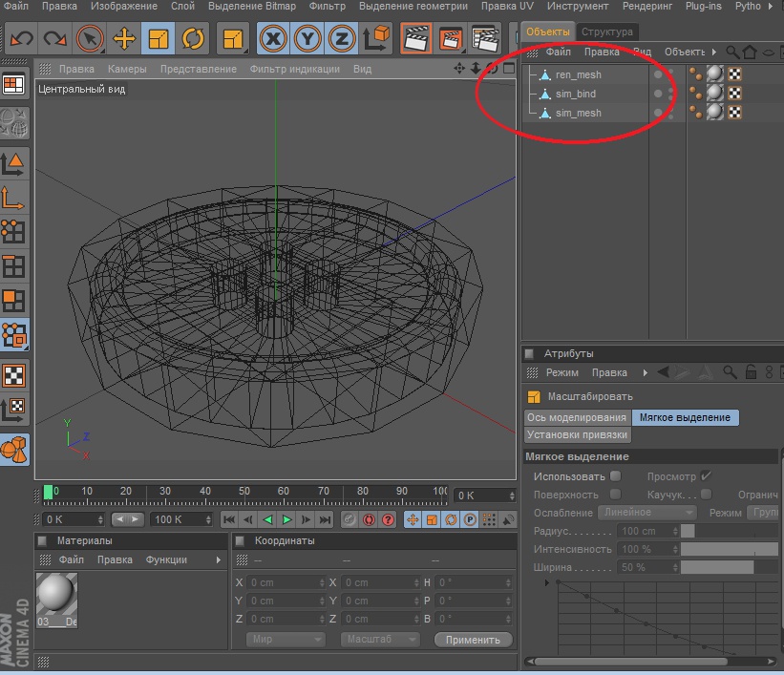Click the Установки привязки button
Image resolution: width=784 pixels, height=675 pixels.
pyautogui.click(x=578, y=434)
